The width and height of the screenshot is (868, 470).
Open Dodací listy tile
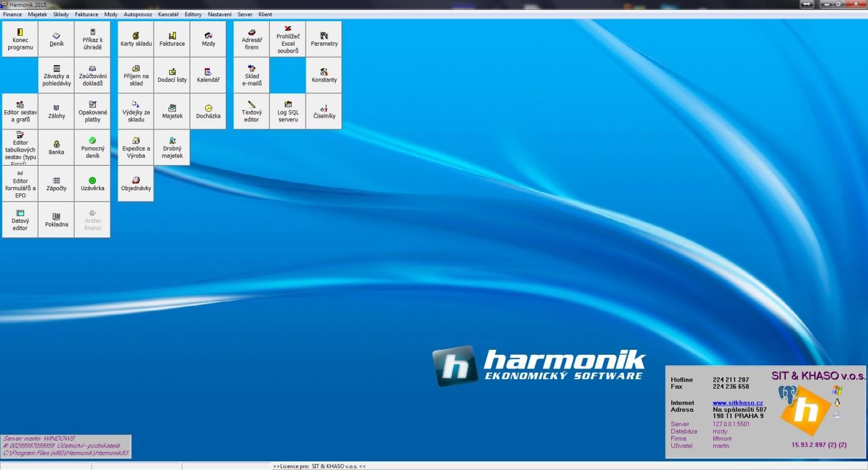tap(172, 76)
